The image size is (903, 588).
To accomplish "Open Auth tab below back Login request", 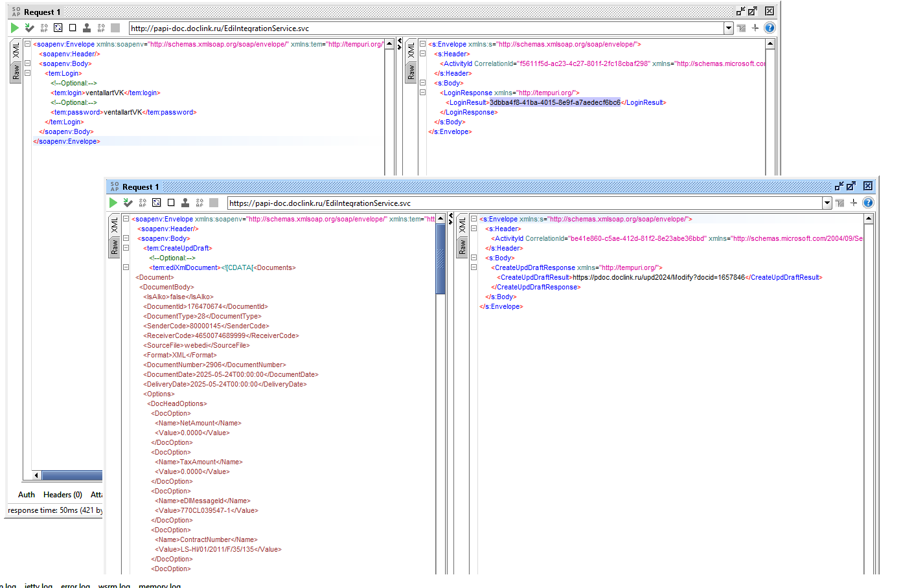I will pyautogui.click(x=27, y=495).
